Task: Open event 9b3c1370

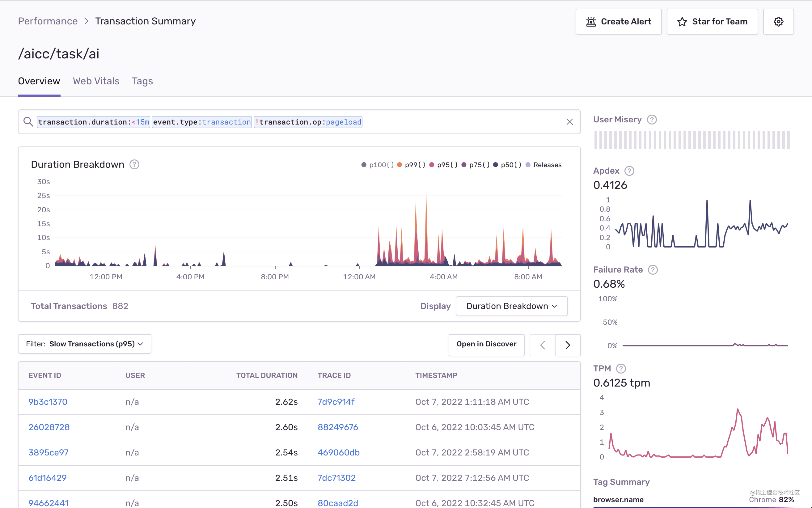Action: [x=48, y=401]
